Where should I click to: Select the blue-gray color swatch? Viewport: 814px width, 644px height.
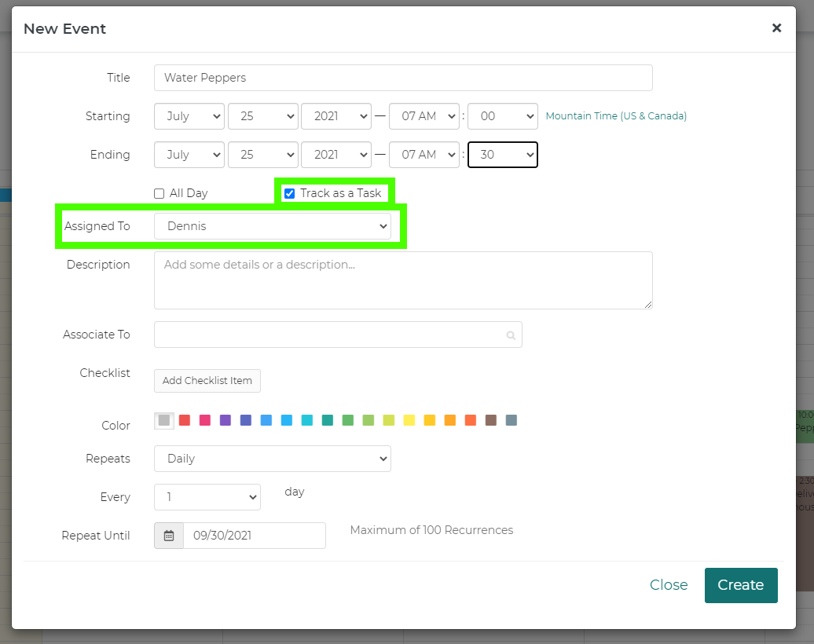tap(511, 420)
